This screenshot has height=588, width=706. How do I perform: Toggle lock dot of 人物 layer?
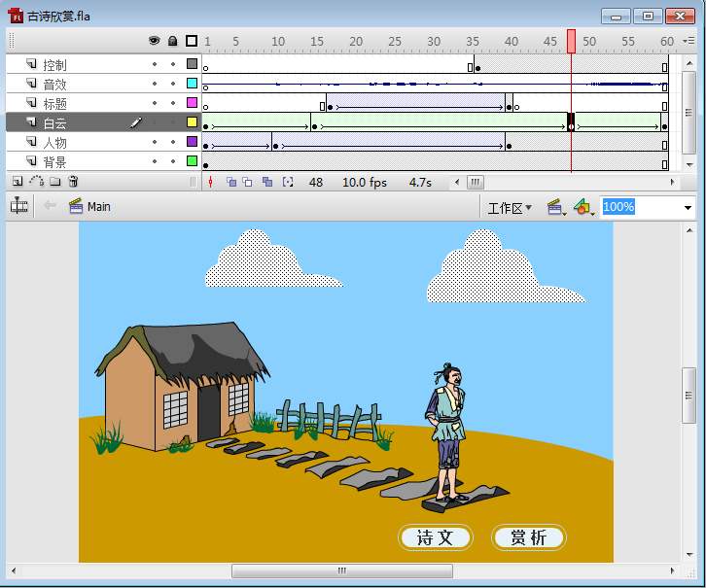[173, 142]
